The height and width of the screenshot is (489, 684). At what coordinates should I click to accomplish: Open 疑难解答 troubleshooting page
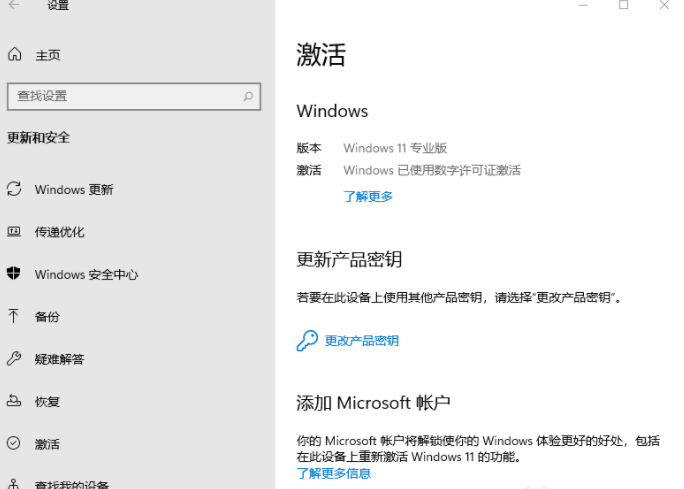[59, 359]
